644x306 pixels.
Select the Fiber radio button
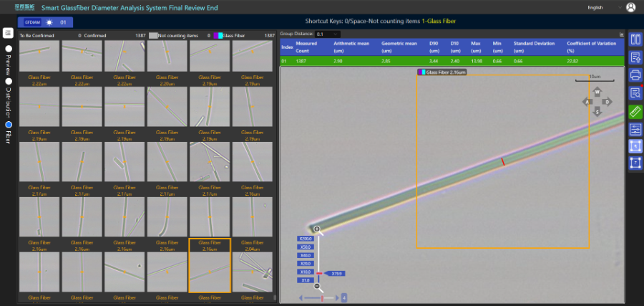click(9, 124)
